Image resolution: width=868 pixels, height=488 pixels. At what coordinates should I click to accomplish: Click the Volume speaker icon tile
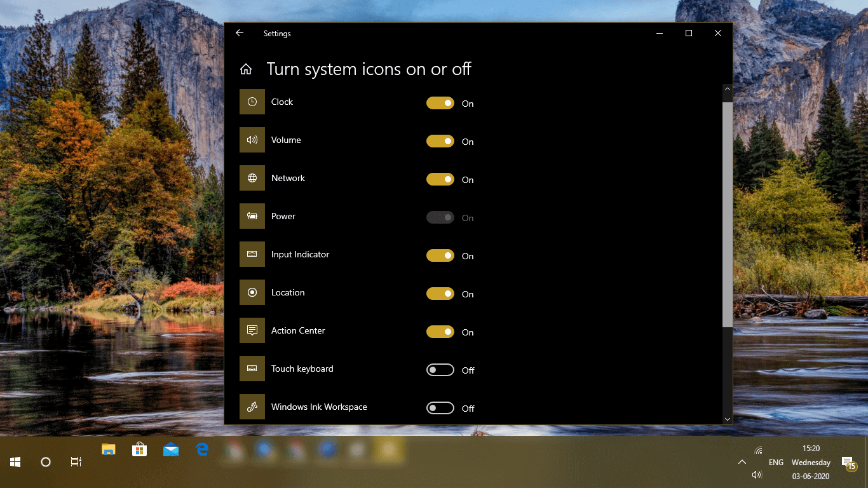(252, 140)
